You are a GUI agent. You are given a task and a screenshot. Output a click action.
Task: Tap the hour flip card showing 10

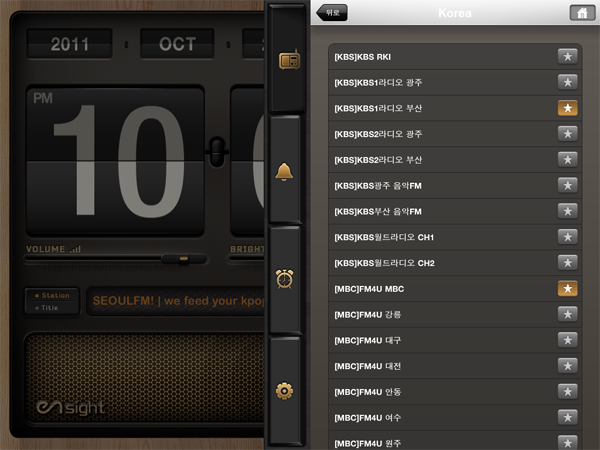(x=115, y=161)
